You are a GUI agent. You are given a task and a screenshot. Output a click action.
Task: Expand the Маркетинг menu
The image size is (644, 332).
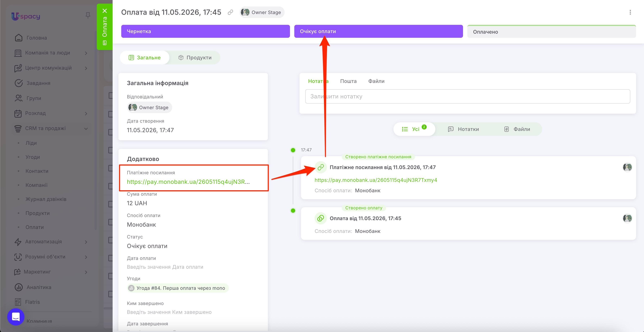point(86,272)
